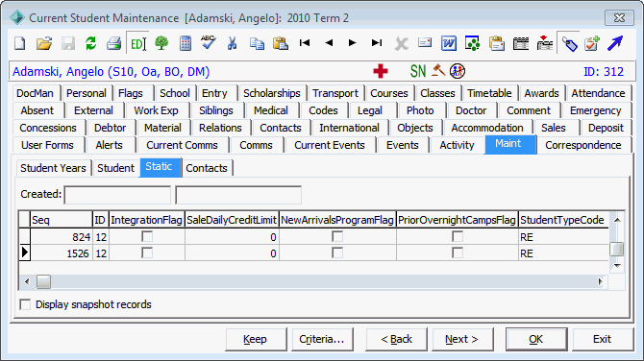Open the Student Years sub-tab
The width and height of the screenshot is (644, 361).
click(53, 168)
